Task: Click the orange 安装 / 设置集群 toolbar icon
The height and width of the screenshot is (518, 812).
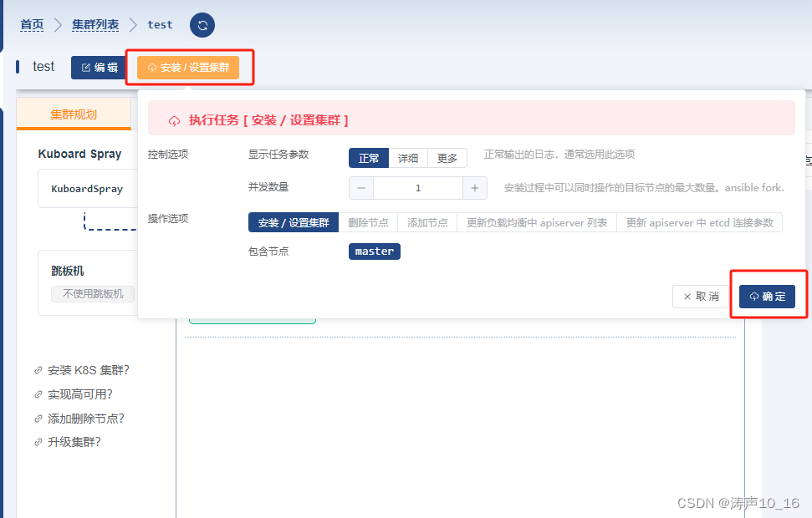Action: pos(152,68)
